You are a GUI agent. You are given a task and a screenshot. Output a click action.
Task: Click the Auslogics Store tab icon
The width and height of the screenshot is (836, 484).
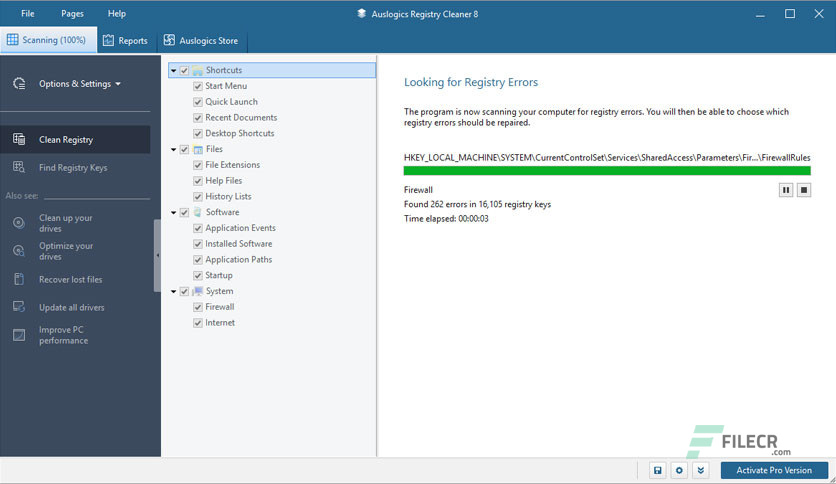(x=169, y=41)
